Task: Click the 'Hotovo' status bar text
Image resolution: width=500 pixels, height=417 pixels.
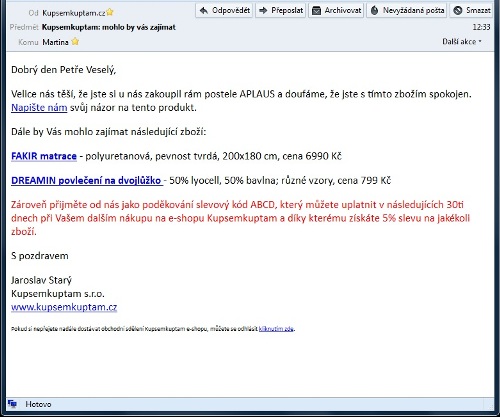Action: tap(38, 404)
